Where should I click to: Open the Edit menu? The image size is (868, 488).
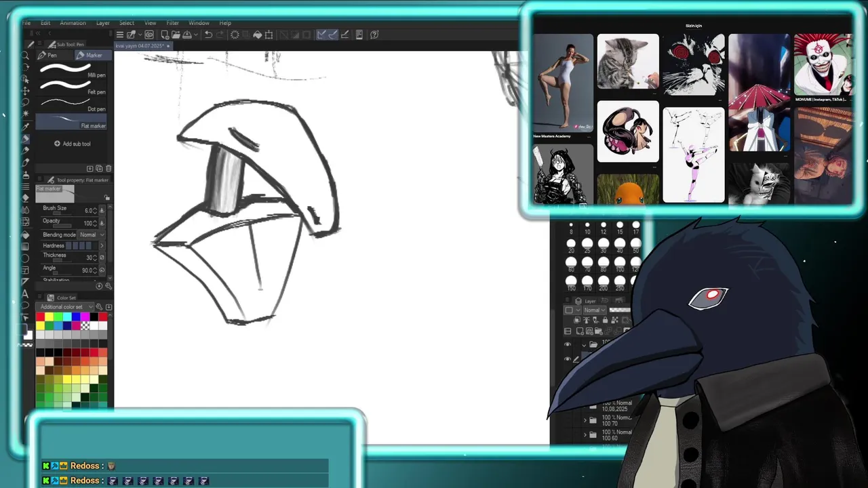45,23
